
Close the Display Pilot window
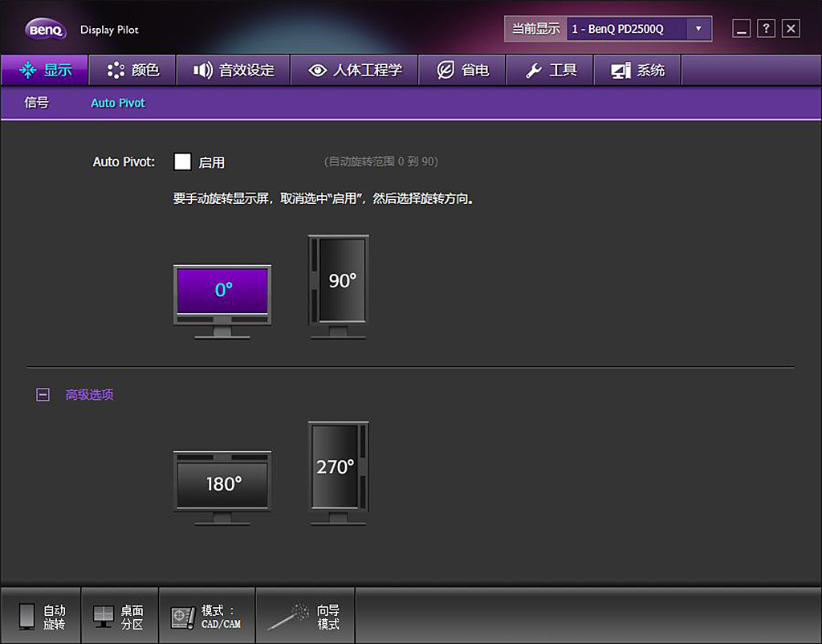coord(791,28)
